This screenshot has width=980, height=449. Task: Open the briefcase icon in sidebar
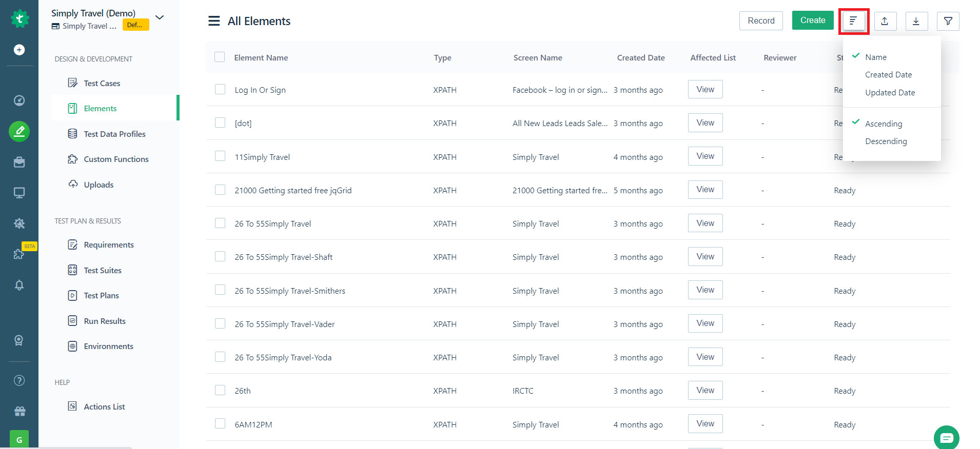pyautogui.click(x=19, y=162)
